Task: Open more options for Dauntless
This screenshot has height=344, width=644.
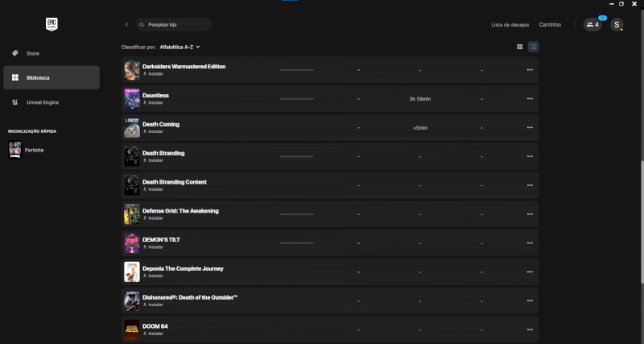Action: coord(530,99)
